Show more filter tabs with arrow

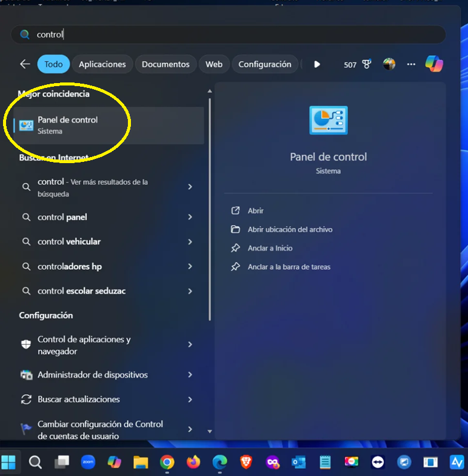(x=317, y=64)
